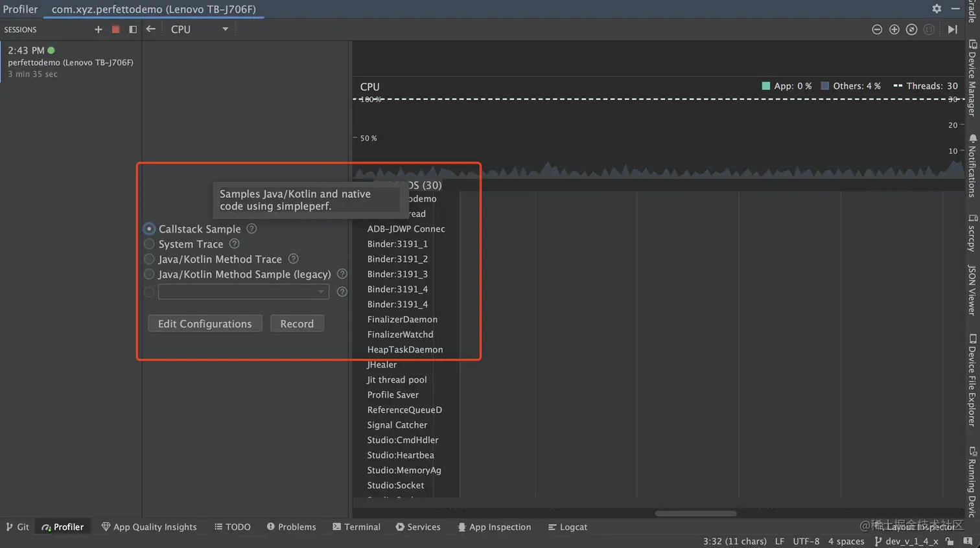Open Notifications side panel

pos(972,165)
